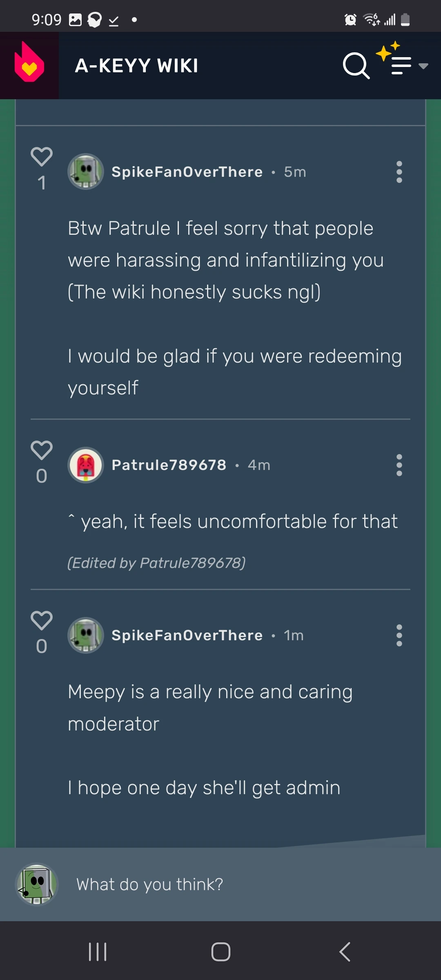This screenshot has width=441, height=980.
Task: Open SpikeFanOverThere's overflow menu on top comment
Action: pos(399,171)
